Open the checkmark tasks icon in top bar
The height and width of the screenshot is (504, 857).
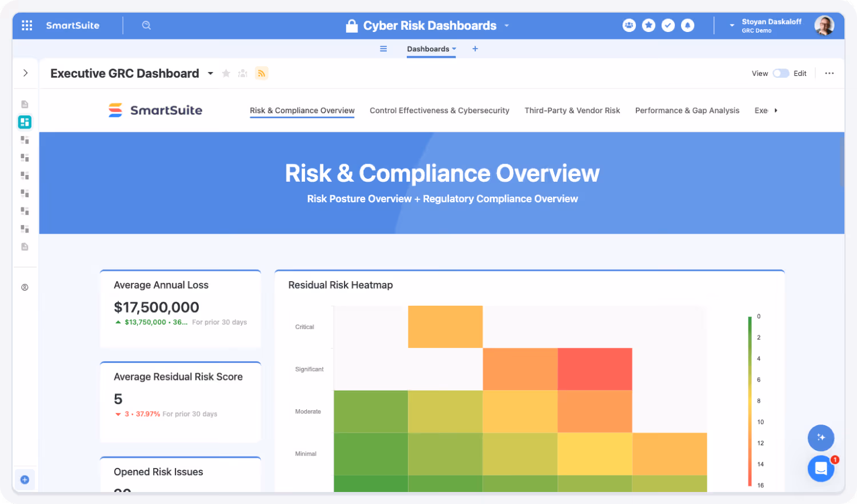668,25
